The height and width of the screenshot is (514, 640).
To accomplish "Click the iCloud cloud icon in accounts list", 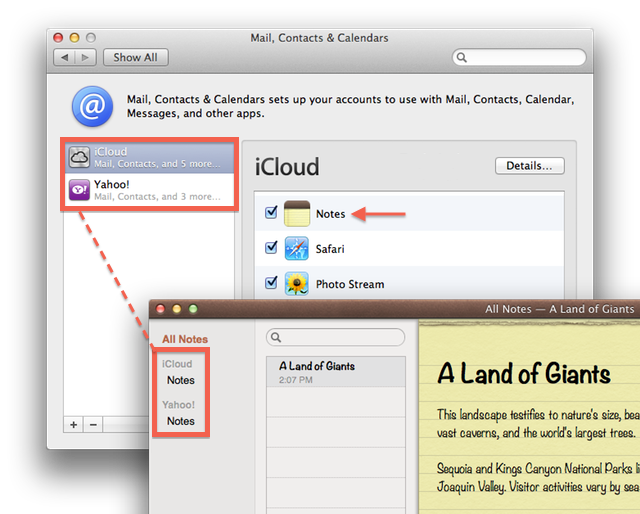I will pyautogui.click(x=79, y=157).
